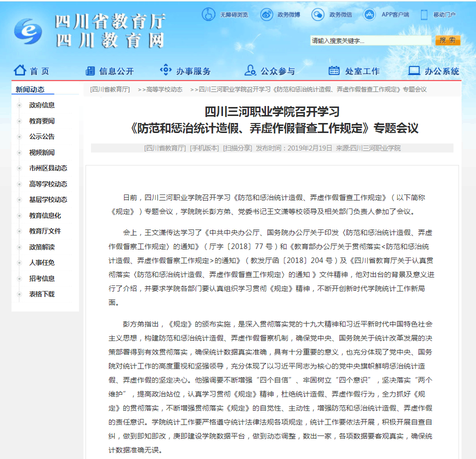Open 高等学校动态 in the sidebar menu

(48, 184)
